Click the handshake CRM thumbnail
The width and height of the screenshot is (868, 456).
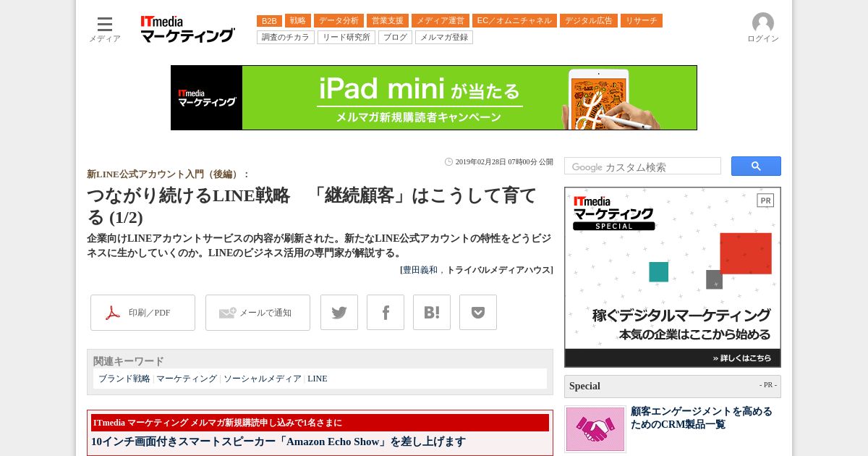(x=595, y=429)
